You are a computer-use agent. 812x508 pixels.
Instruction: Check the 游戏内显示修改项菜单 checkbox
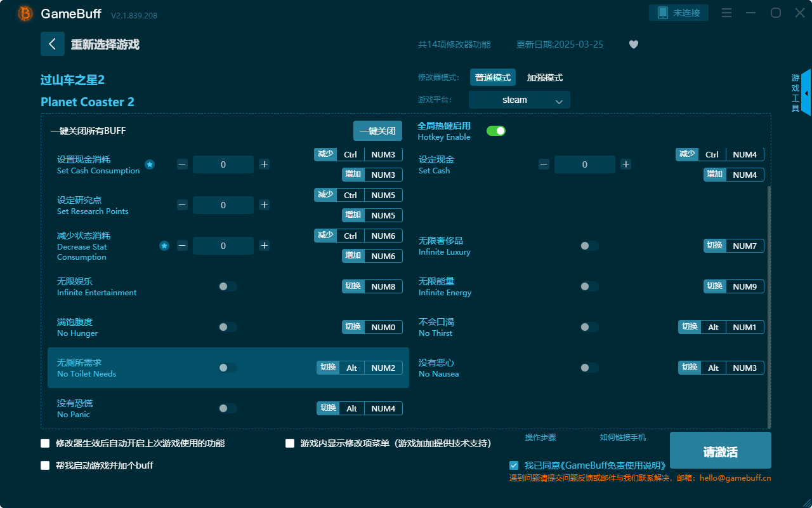tap(290, 443)
